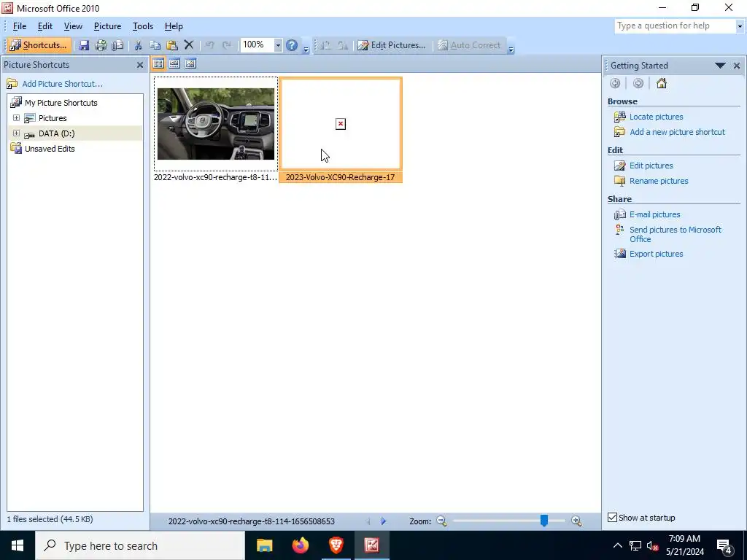Click Add a new picture shortcut link

pos(677,132)
